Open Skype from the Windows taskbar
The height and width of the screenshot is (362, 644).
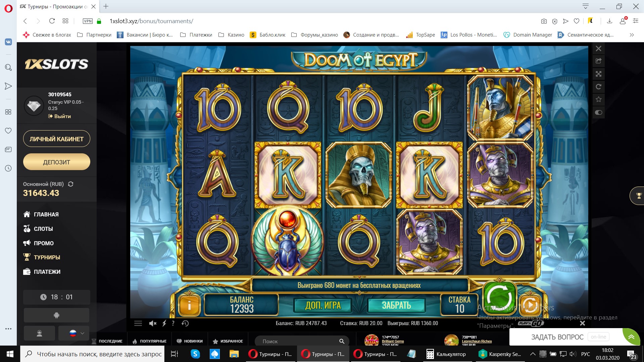195,354
